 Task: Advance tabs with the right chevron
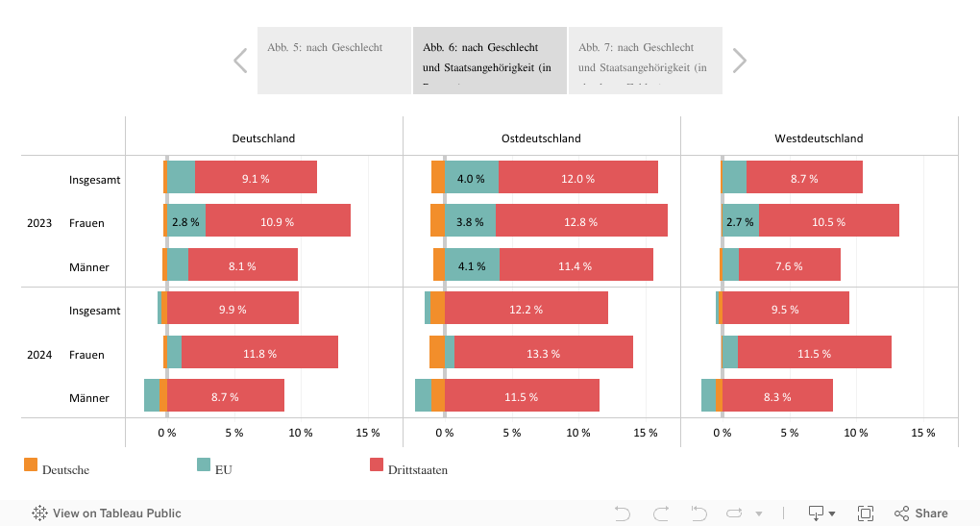point(739,61)
